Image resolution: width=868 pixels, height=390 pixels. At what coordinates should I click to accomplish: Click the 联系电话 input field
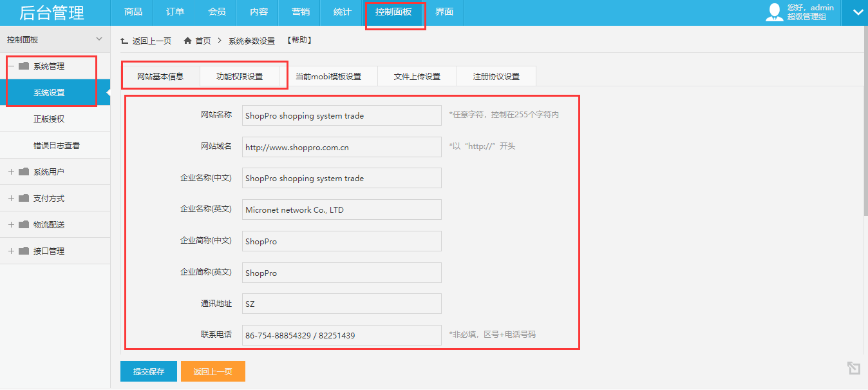pyautogui.click(x=342, y=335)
